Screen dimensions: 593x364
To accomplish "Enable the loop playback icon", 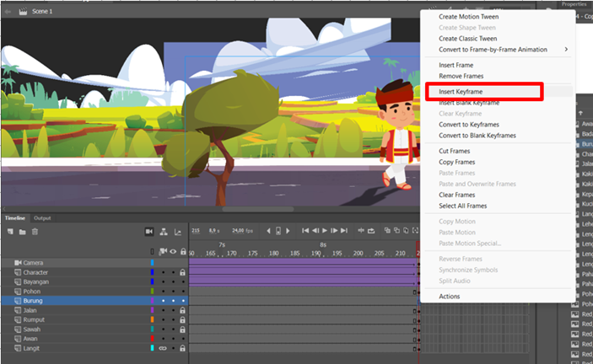I will tap(371, 231).
